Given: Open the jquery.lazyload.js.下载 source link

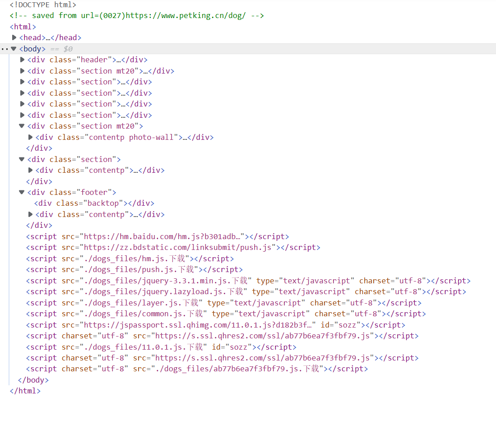Looking at the screenshot, I should (x=163, y=292).
